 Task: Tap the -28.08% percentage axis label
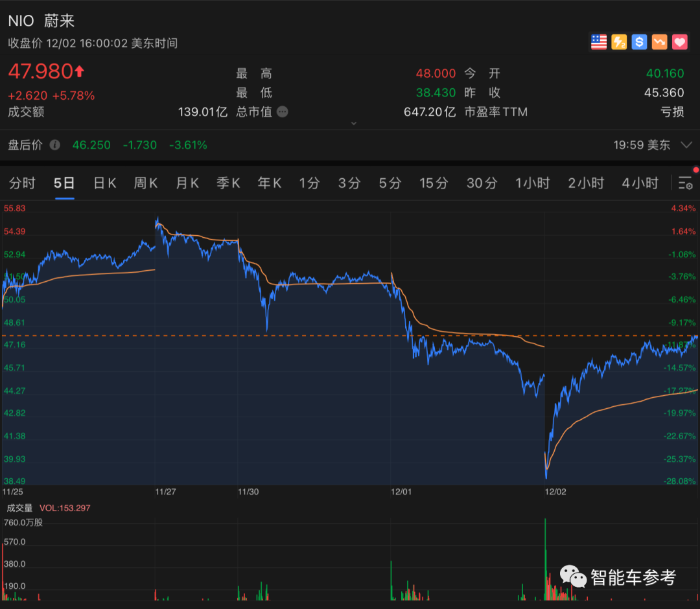point(679,481)
